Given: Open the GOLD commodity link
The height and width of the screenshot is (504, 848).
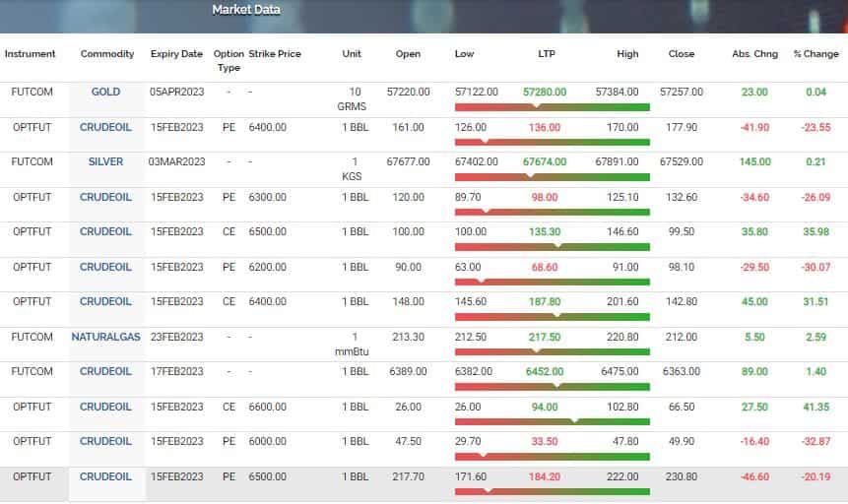Looking at the screenshot, I should [x=105, y=92].
